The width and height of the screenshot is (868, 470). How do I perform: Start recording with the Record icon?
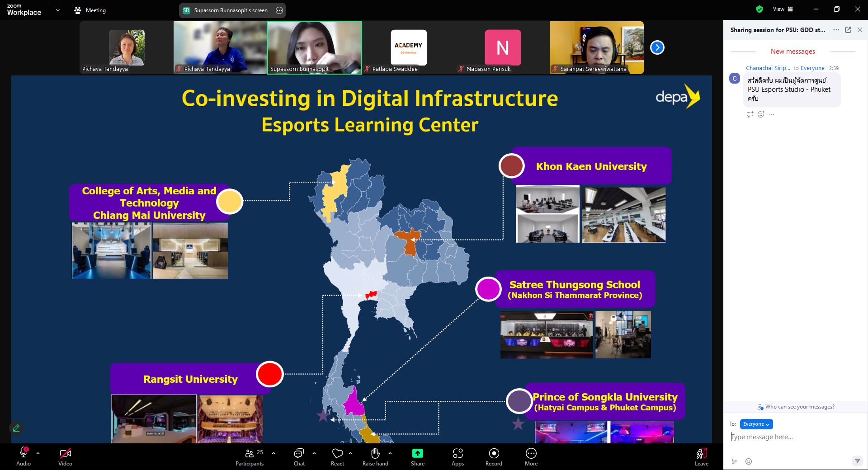[x=494, y=454]
